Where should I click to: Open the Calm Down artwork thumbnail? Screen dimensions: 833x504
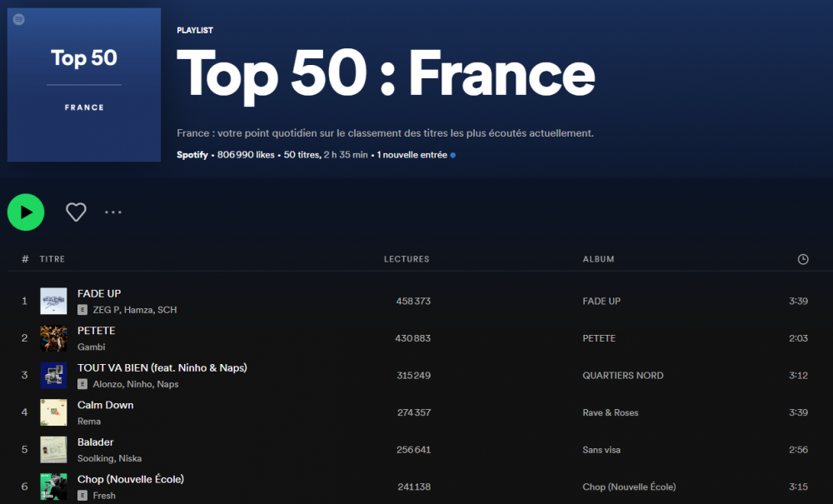point(53,412)
